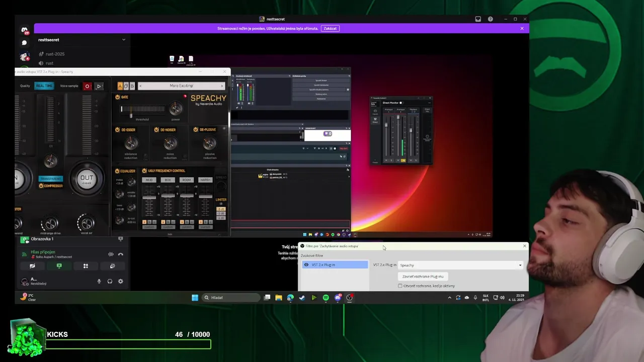
Task: Toggle the DE-NOISER power button
Action: coord(157,130)
